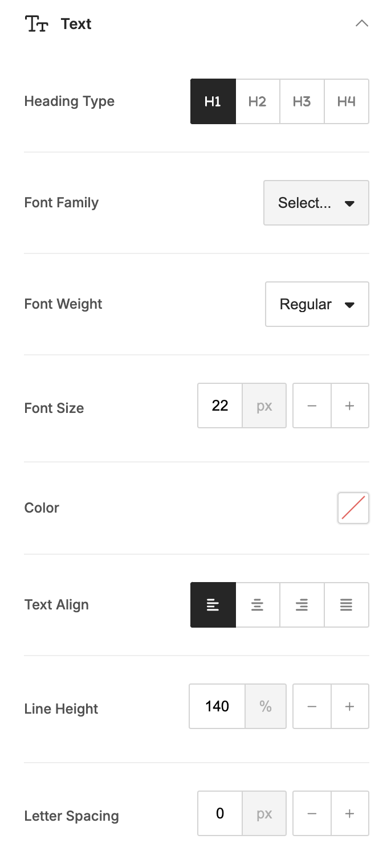This screenshot has width=391, height=868.
Task: Select H1 heading type
Action: coord(213,101)
